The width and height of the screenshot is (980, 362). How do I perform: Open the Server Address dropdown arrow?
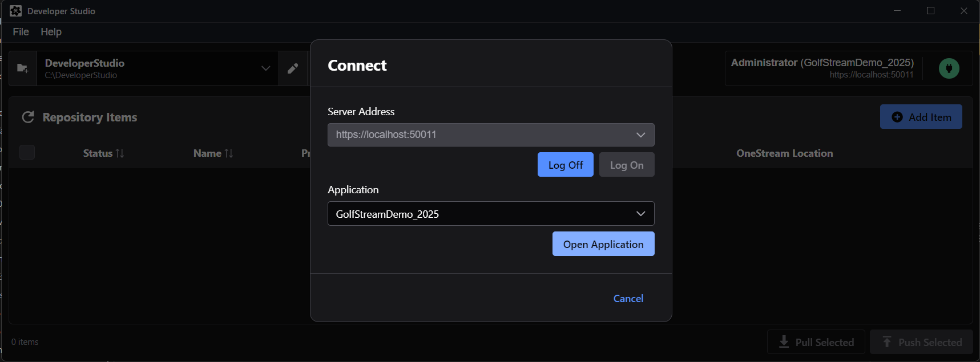pyautogui.click(x=641, y=135)
